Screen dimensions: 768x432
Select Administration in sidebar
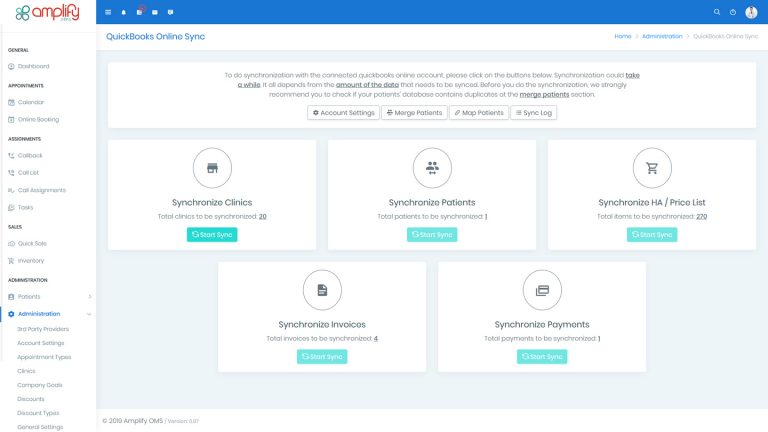pyautogui.click(x=39, y=314)
